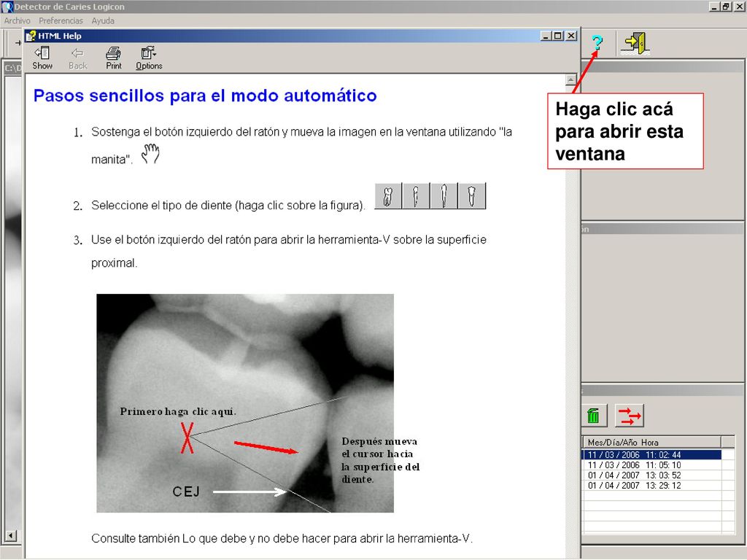Click the Detector de Caries Logicon app icon
The width and height of the screenshot is (747, 560).
pyautogui.click(x=7, y=7)
